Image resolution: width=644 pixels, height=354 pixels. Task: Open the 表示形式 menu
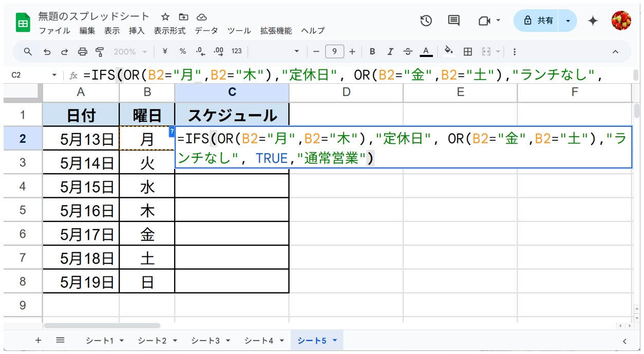click(169, 31)
